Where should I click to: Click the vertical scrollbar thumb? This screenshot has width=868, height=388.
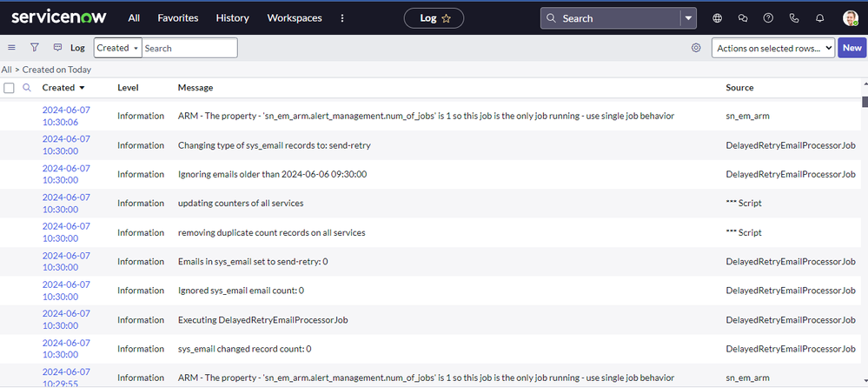pyautogui.click(x=865, y=102)
